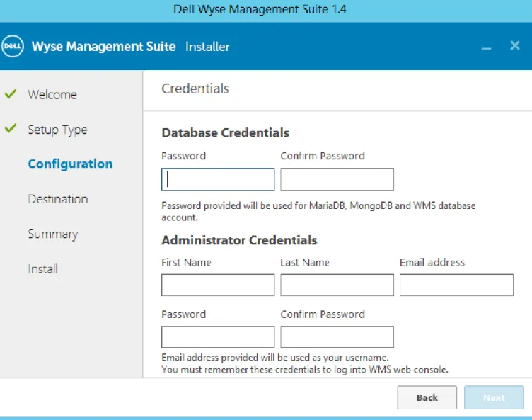Select the Welcome step in sidebar
This screenshot has height=420, width=532.
[x=52, y=94]
